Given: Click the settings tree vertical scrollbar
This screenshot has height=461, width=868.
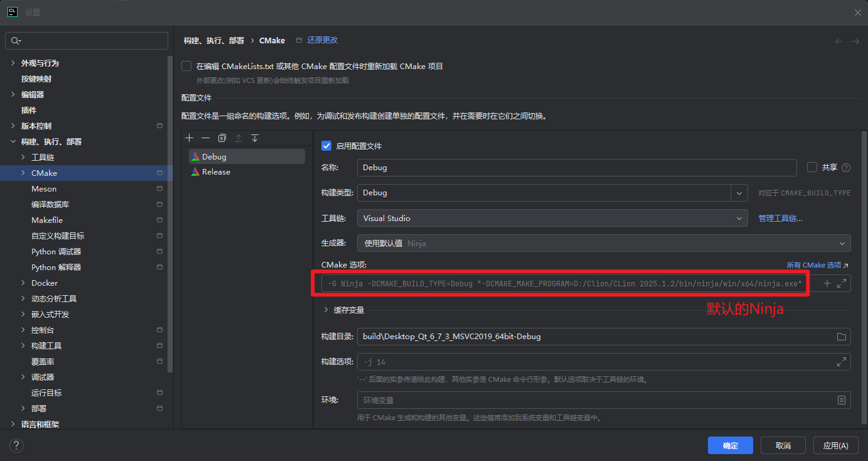Looking at the screenshot, I should (170, 214).
